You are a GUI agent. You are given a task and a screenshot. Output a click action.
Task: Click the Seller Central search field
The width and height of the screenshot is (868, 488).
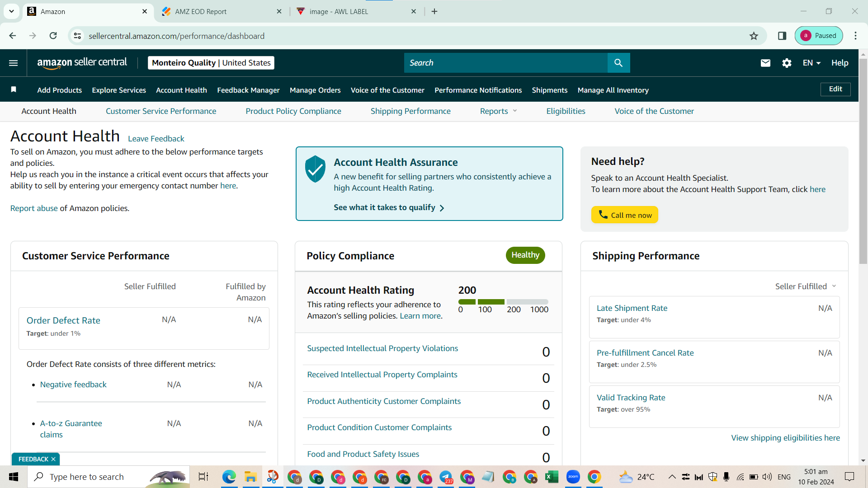506,63
